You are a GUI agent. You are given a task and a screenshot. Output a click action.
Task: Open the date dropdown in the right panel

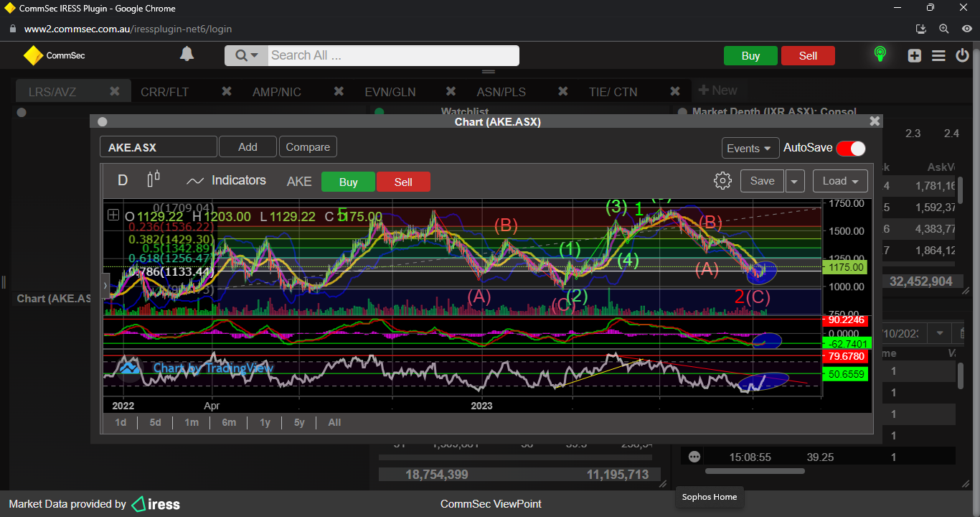(938, 334)
